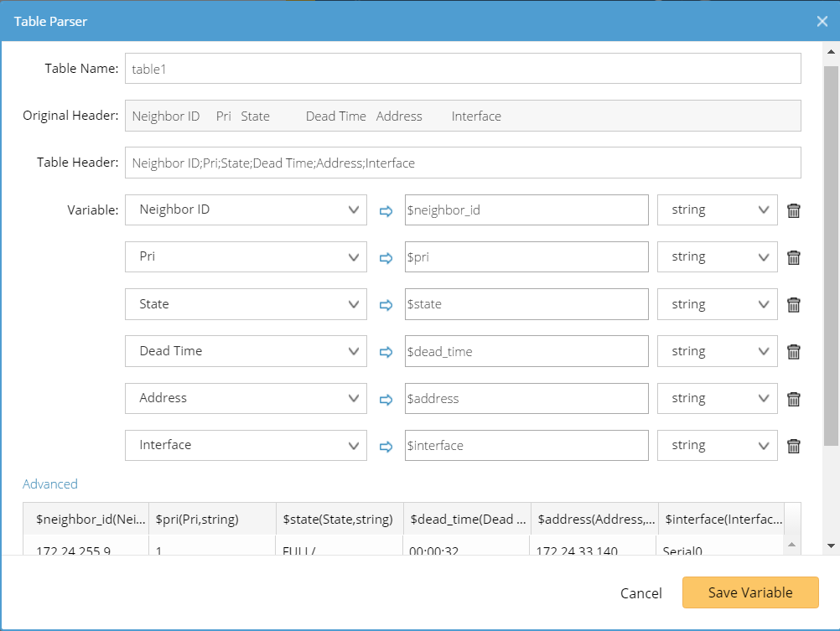
Task: Close the Table Parser dialog
Action: pos(822,21)
